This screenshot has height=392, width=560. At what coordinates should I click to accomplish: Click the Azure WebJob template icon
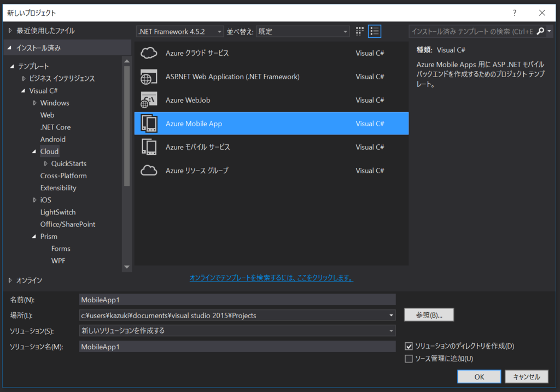pyautogui.click(x=149, y=100)
